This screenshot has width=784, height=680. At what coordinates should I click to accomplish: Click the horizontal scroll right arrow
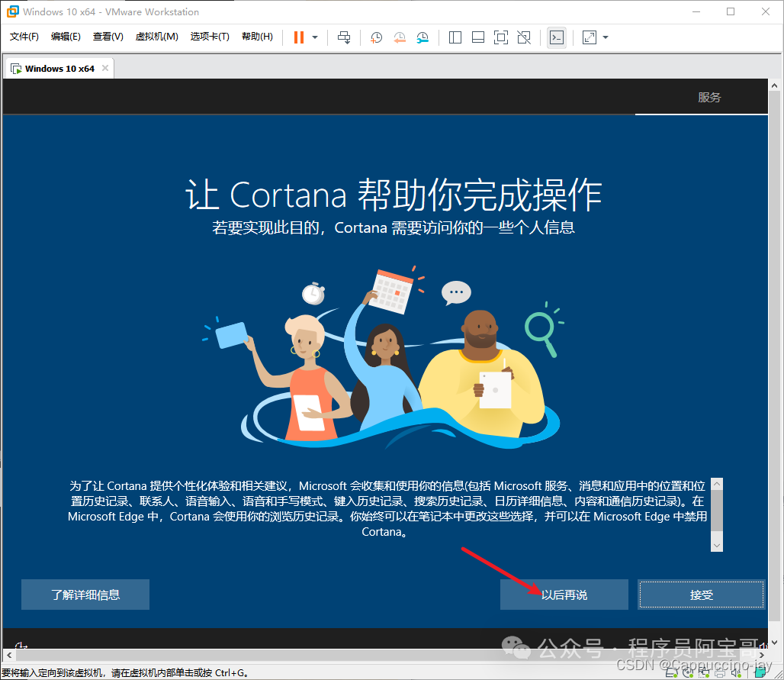coord(761,655)
